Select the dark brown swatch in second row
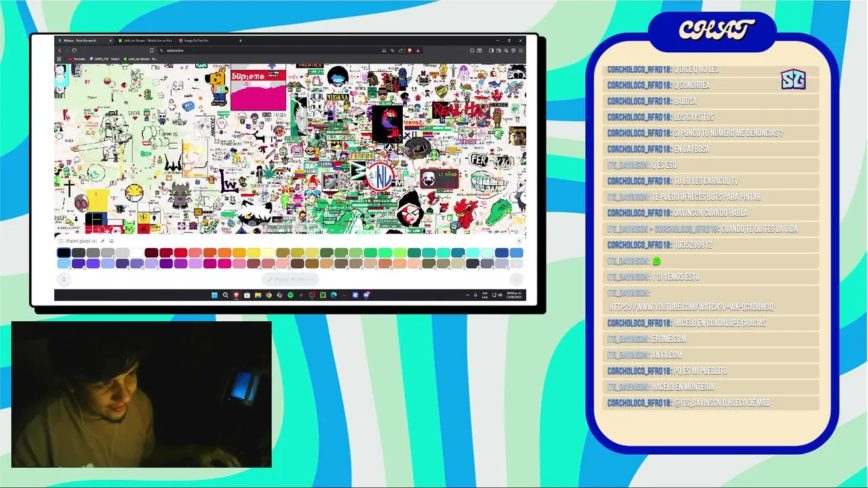This screenshot has width=868, height=488. [297, 264]
